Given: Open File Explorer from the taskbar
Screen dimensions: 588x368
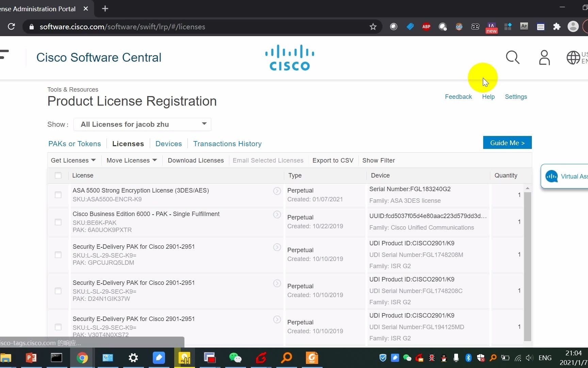Looking at the screenshot, I should click(x=6, y=358).
